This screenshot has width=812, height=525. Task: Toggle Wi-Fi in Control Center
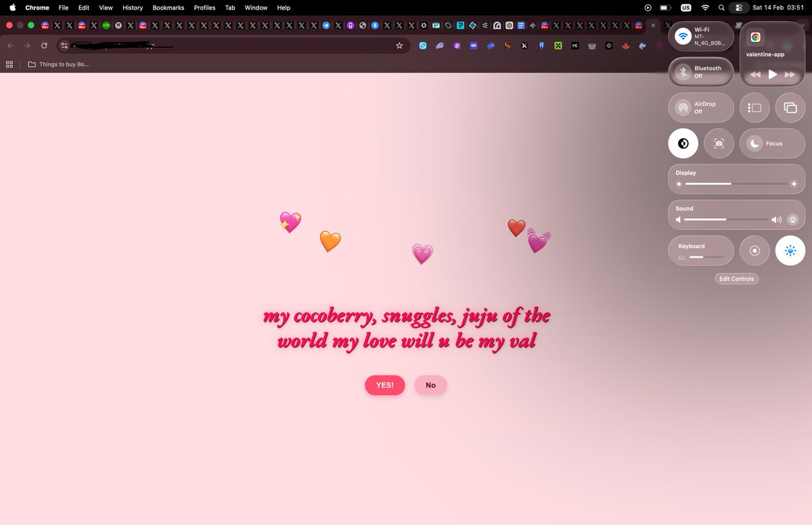[x=683, y=37]
